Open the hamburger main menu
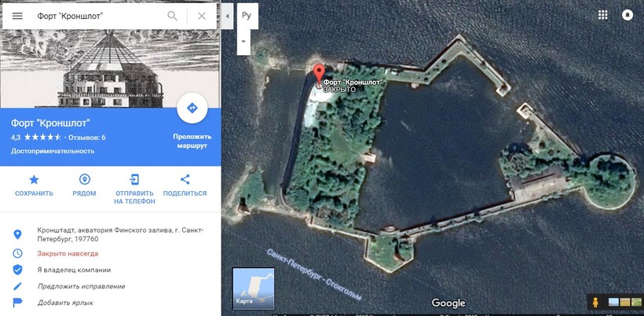 point(17,16)
